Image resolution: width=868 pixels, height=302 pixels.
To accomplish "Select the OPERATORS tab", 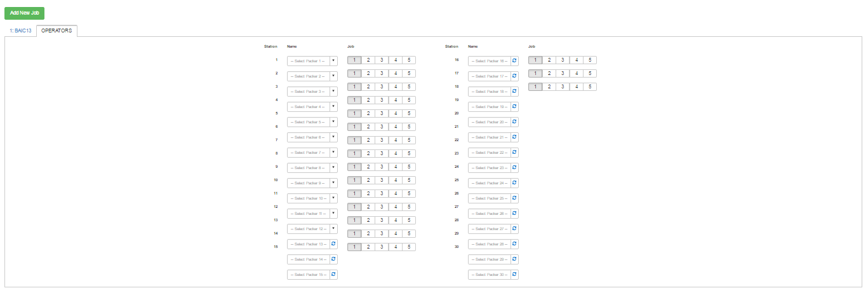I will [x=57, y=31].
